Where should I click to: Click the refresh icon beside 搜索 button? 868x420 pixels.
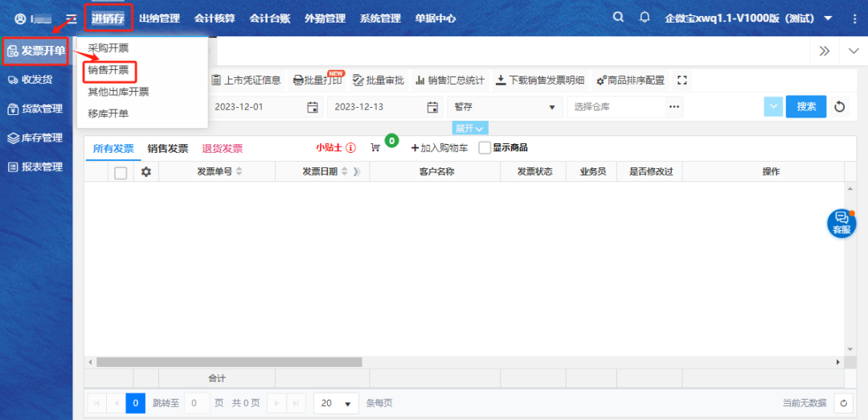840,106
